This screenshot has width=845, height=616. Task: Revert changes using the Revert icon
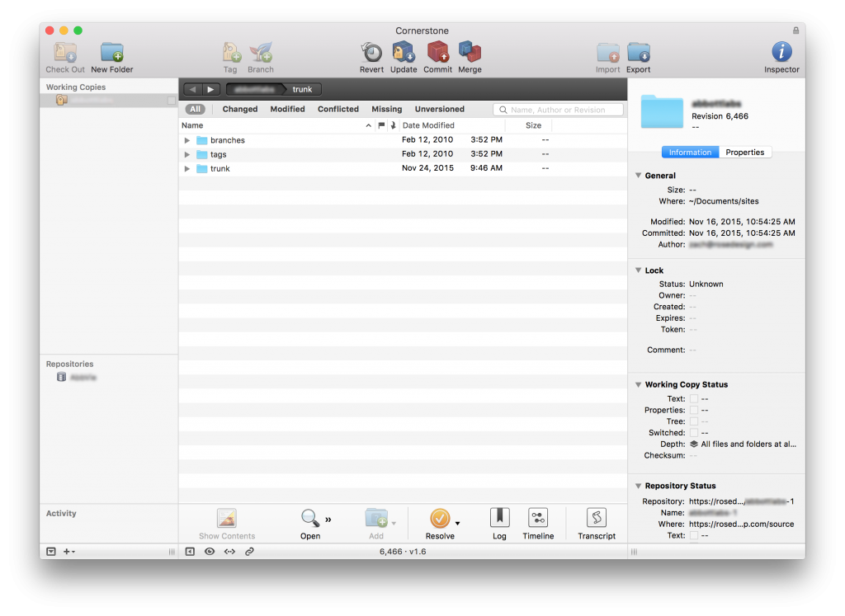pyautogui.click(x=371, y=52)
